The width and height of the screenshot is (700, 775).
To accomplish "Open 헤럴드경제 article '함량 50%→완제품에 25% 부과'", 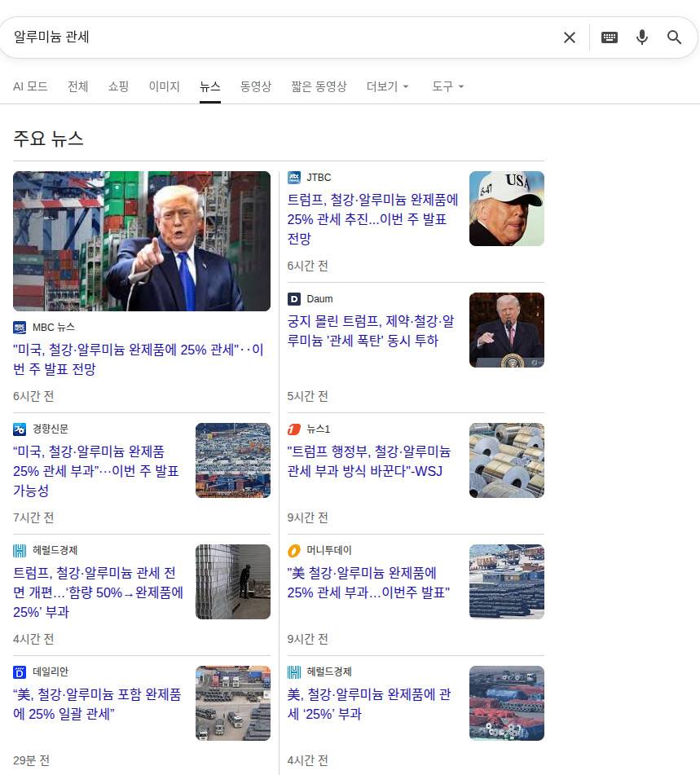I will (x=98, y=592).
